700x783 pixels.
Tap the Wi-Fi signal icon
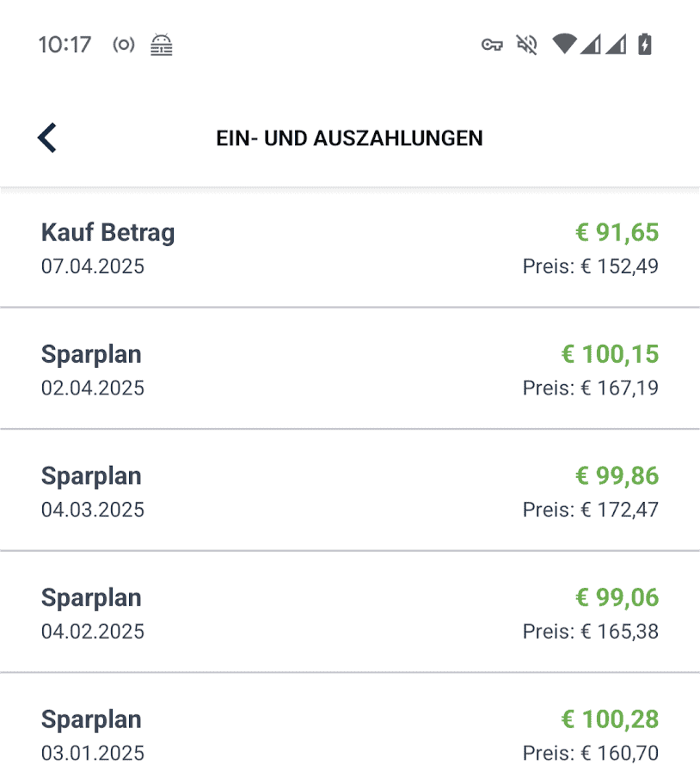click(x=565, y=44)
